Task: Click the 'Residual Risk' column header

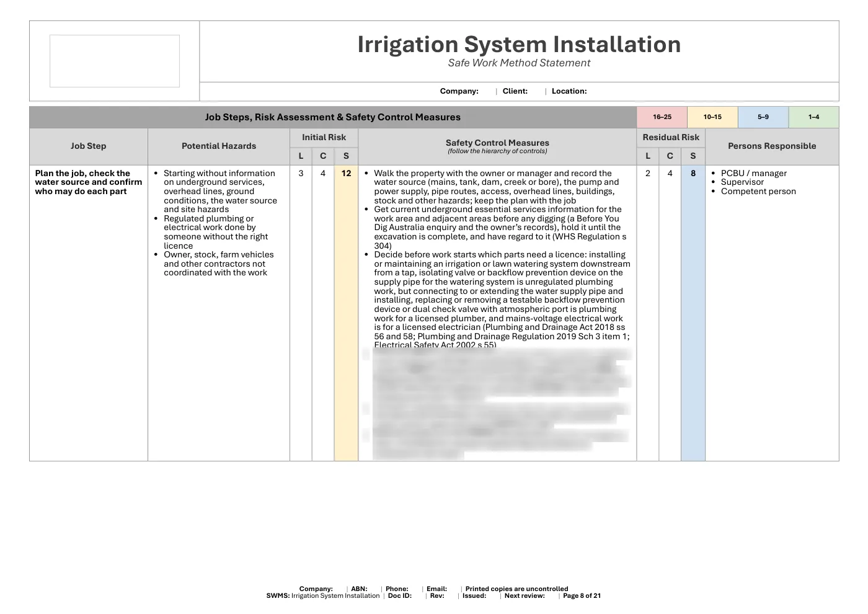Action: coord(671,138)
